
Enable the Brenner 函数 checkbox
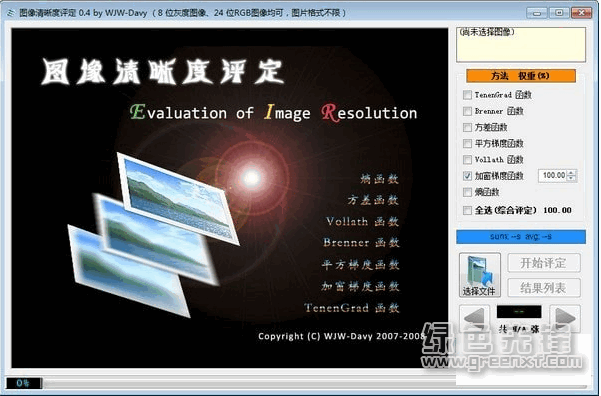(x=467, y=111)
